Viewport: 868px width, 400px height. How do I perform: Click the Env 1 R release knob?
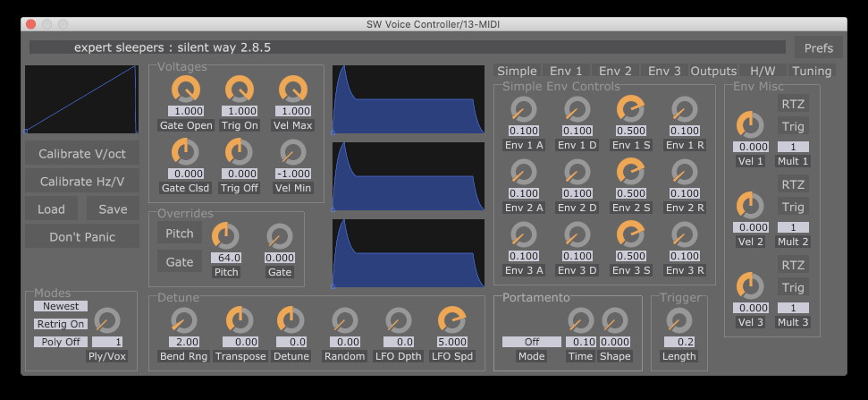[685, 109]
